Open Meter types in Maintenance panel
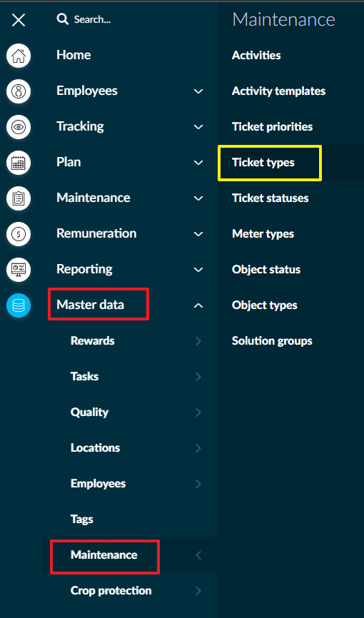The width and height of the screenshot is (364, 618). [x=263, y=234]
